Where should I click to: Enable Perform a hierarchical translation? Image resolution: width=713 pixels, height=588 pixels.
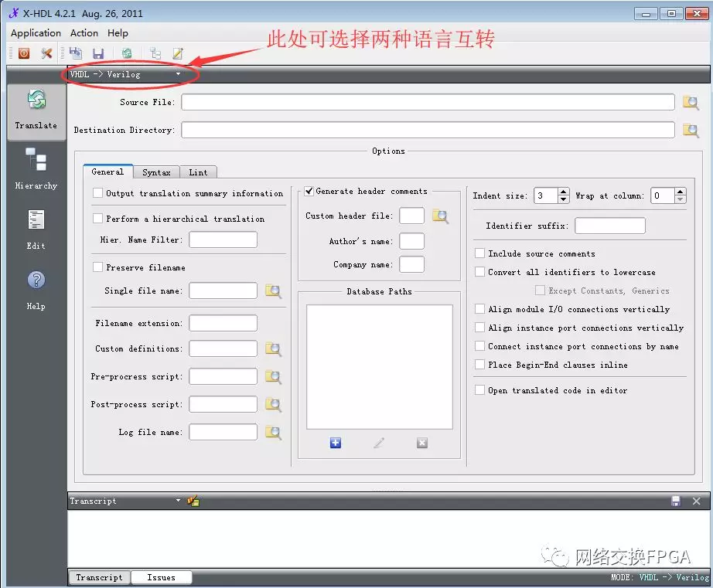(97, 219)
